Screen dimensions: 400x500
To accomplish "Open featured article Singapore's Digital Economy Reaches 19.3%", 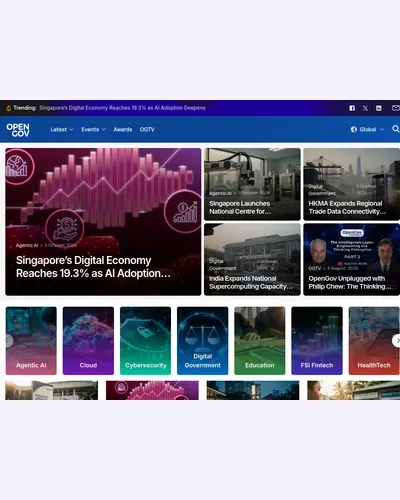I will [103, 222].
